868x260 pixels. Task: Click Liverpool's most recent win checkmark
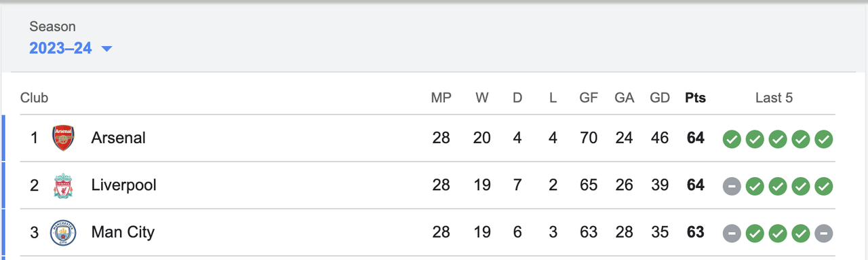tap(823, 186)
